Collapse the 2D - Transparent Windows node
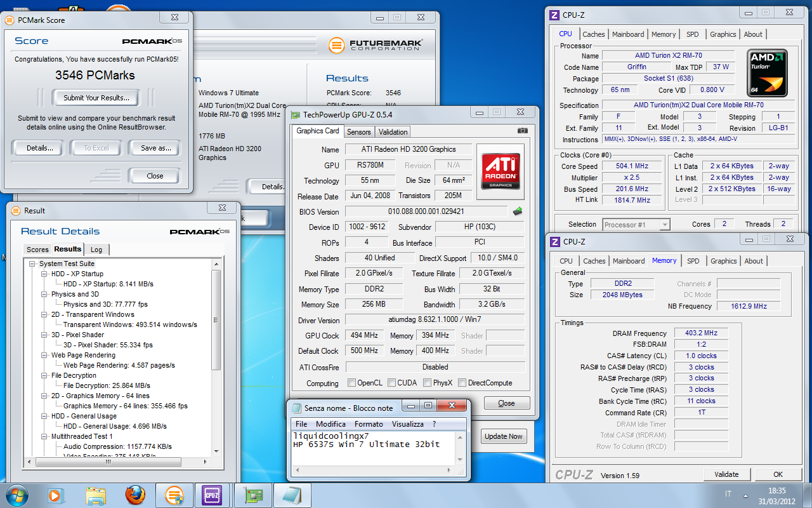The width and height of the screenshot is (812, 508). (44, 314)
